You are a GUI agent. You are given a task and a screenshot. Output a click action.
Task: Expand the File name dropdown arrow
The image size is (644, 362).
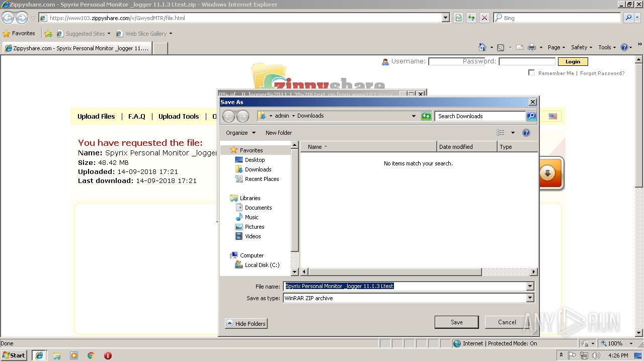(530, 286)
